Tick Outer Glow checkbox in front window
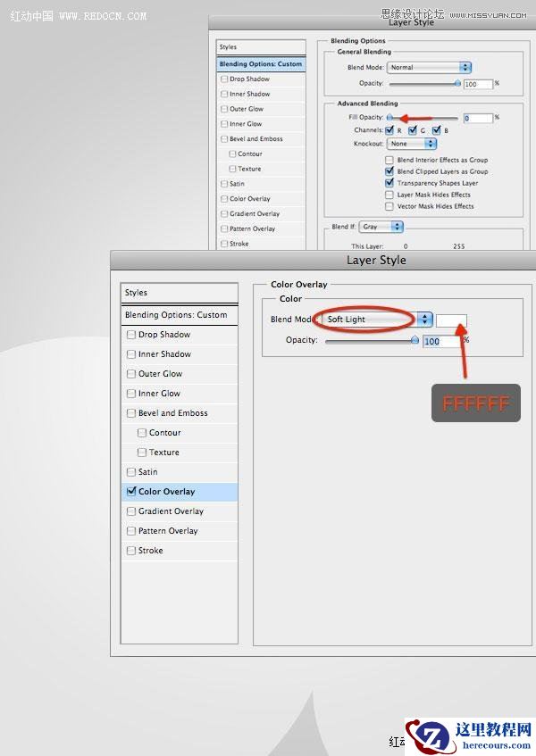This screenshot has height=756, width=536. (x=130, y=374)
